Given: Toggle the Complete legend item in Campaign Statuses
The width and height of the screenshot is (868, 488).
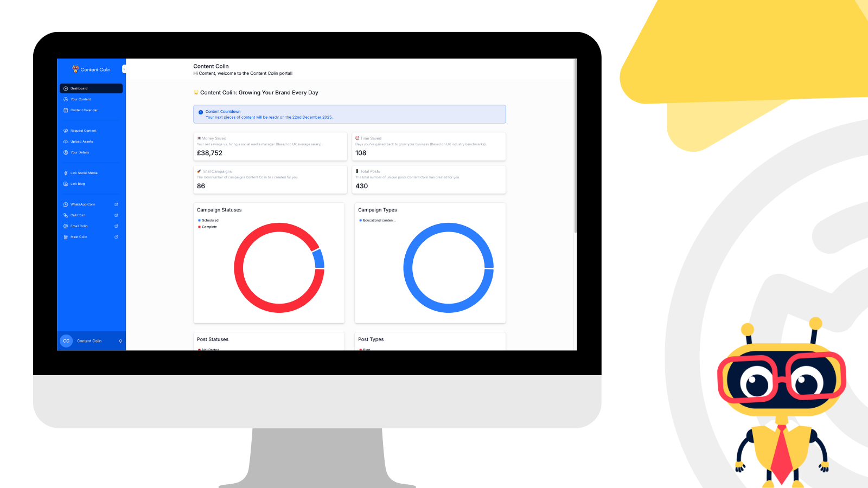Looking at the screenshot, I should (207, 227).
